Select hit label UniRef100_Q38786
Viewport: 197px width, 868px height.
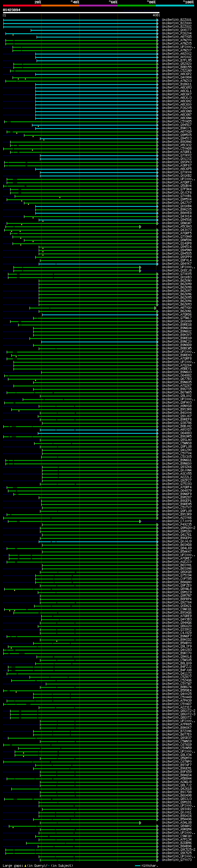(x=176, y=423)
